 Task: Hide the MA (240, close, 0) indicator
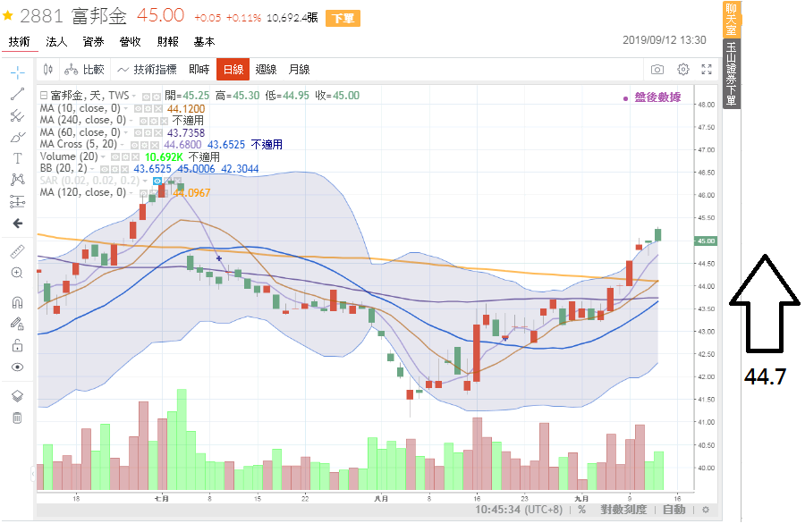[143, 121]
